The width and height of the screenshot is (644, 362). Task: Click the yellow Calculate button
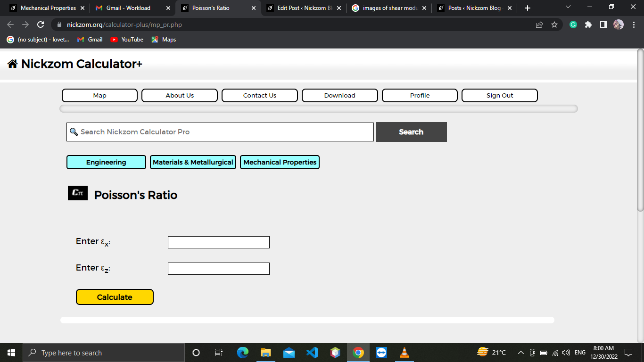115,297
